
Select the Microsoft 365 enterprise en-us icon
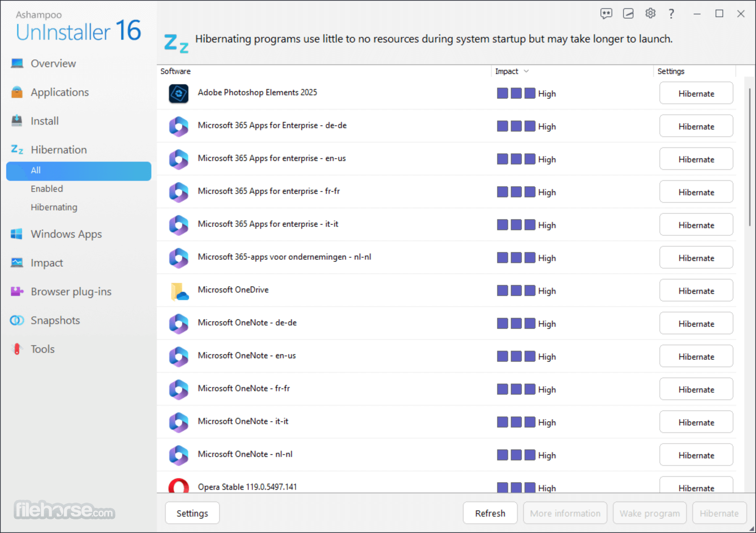178,159
